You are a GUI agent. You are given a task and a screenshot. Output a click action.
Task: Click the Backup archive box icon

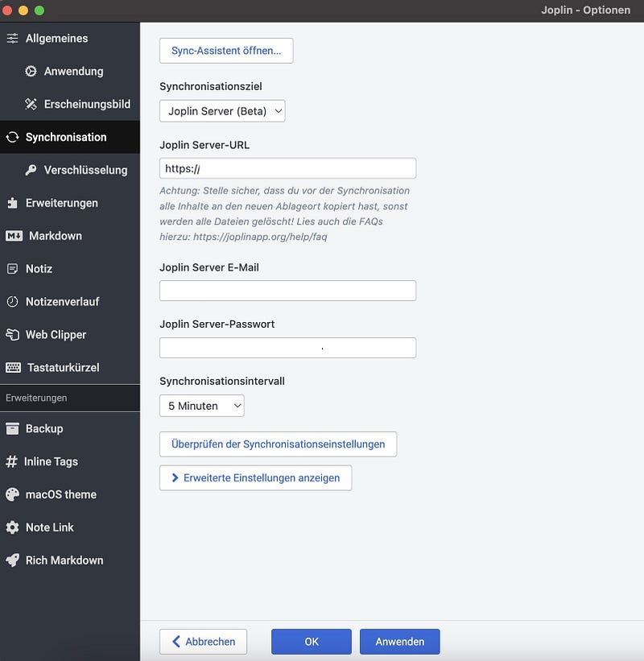click(12, 428)
